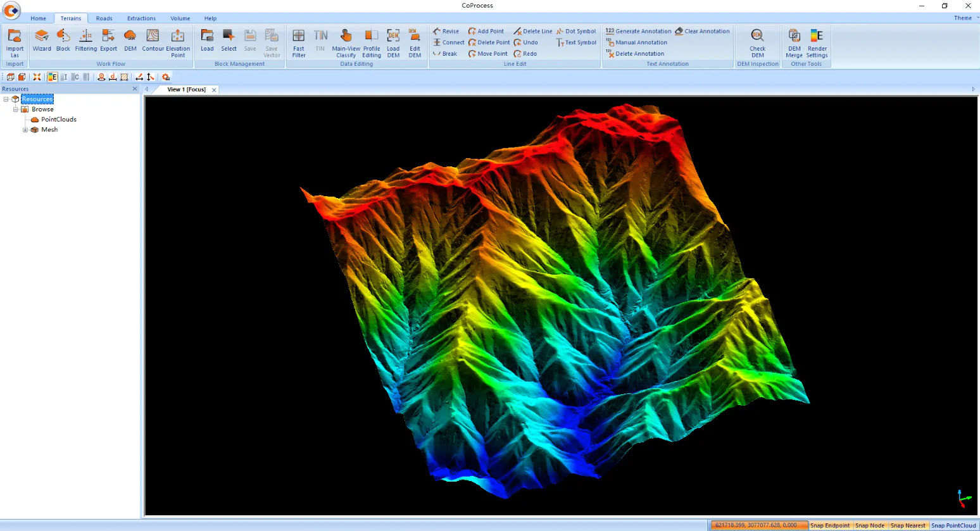This screenshot has height=531, width=980.
Task: Enable Snap PointCloud in status bar
Action: 953,525
